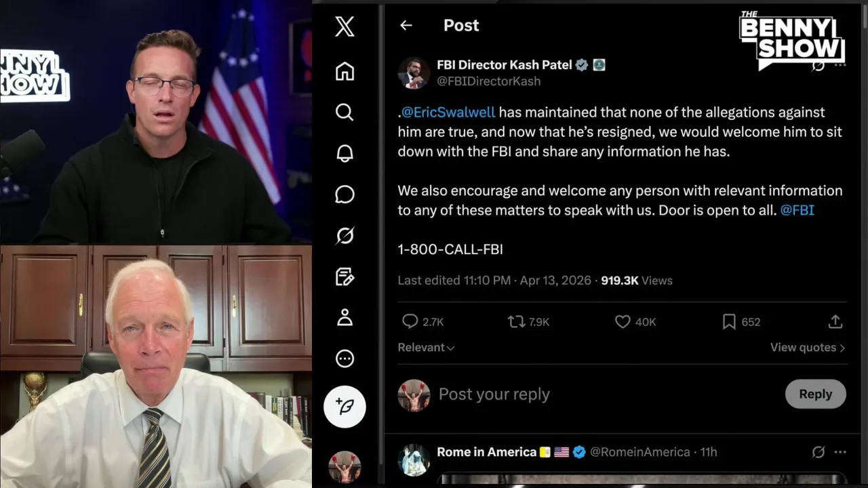Click the compose post button

coord(344,407)
